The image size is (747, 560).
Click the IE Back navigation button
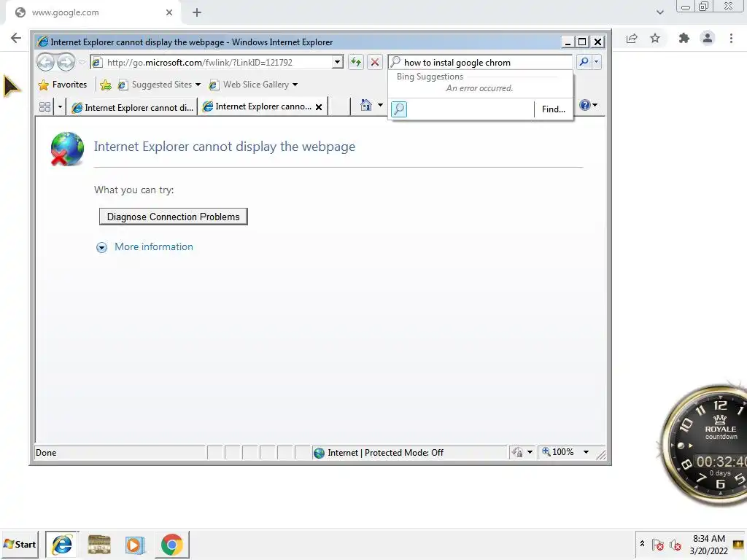[46, 63]
